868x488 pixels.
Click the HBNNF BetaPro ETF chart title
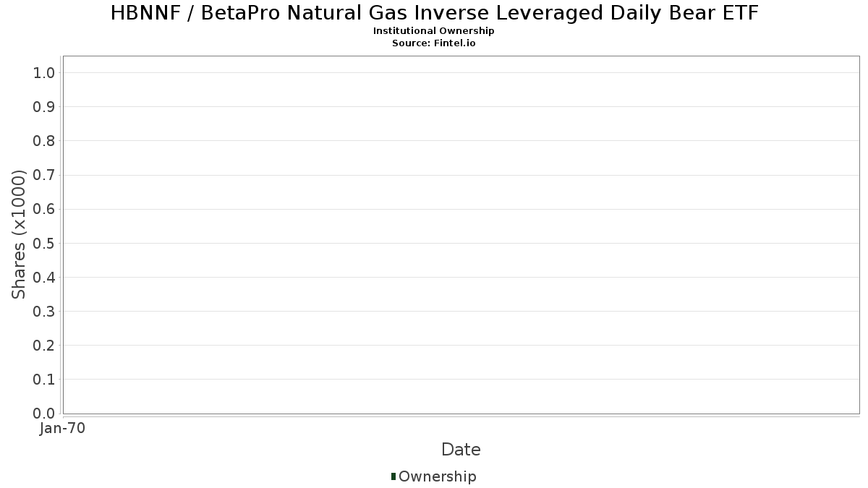[x=434, y=13]
